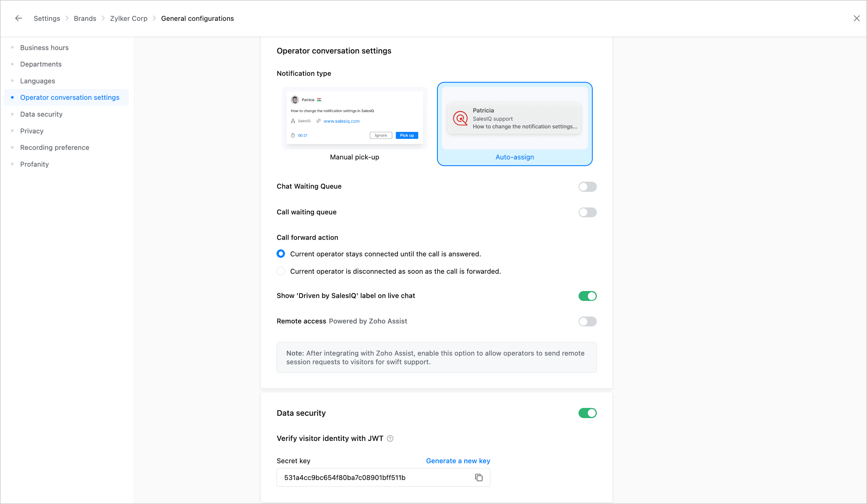Open Brands in the breadcrumb
867x504 pixels.
(x=85, y=18)
